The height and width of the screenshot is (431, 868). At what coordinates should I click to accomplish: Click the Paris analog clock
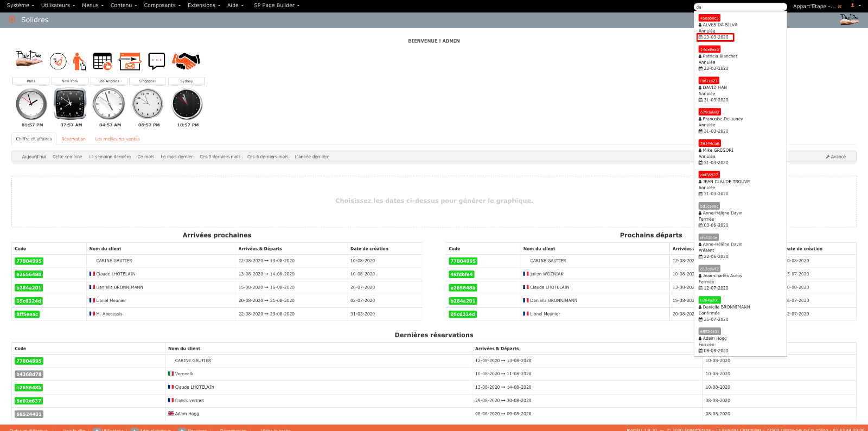point(31,104)
